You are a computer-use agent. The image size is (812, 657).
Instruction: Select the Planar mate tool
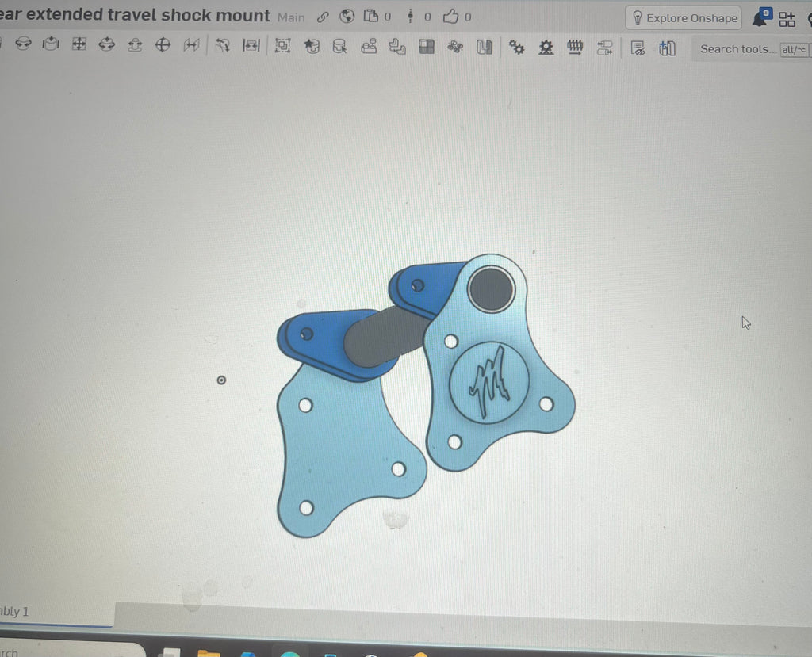[x=79, y=46]
